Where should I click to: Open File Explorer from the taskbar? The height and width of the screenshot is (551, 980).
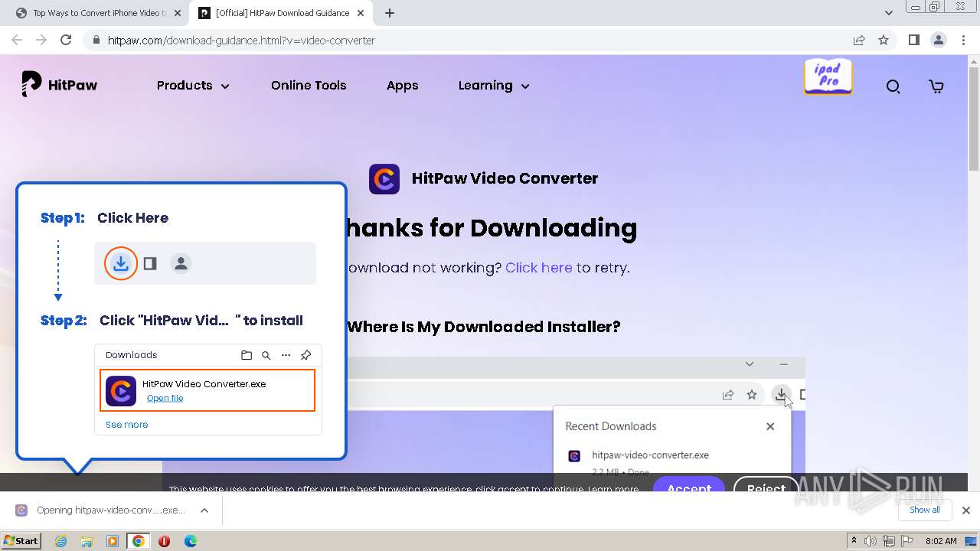tap(87, 541)
